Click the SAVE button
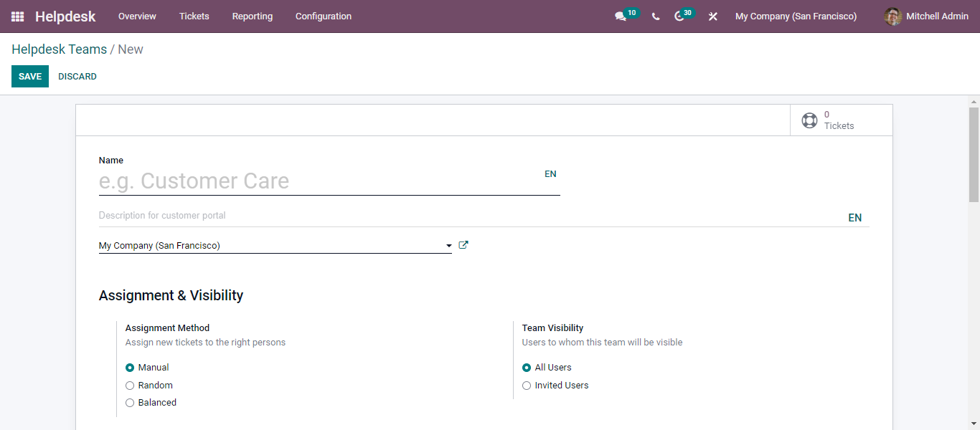This screenshot has height=430, width=980. pyautogui.click(x=30, y=77)
